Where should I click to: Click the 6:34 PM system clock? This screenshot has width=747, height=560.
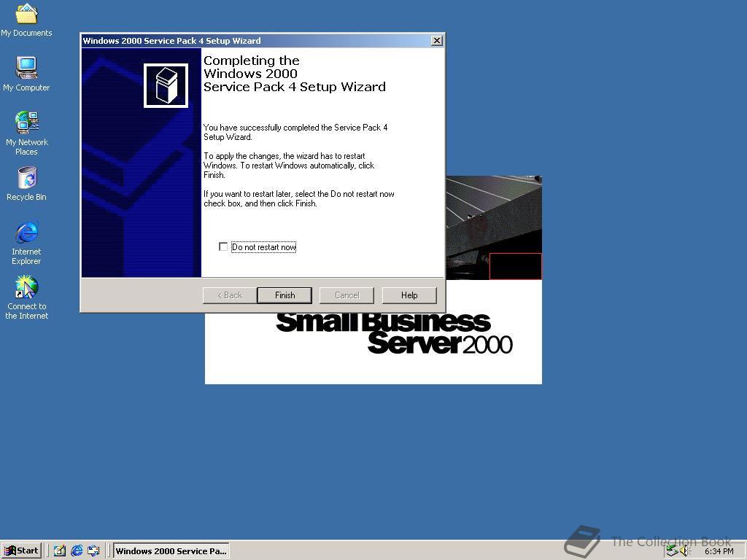719,551
